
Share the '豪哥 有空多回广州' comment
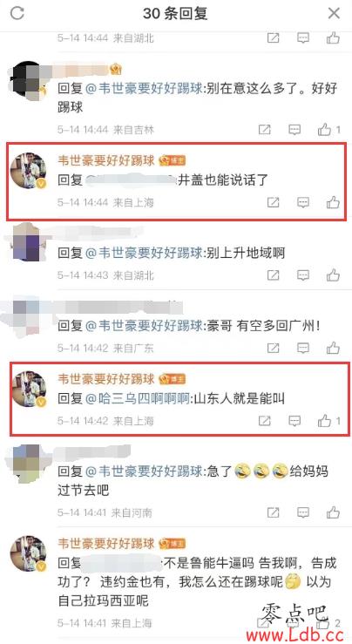(x=273, y=349)
